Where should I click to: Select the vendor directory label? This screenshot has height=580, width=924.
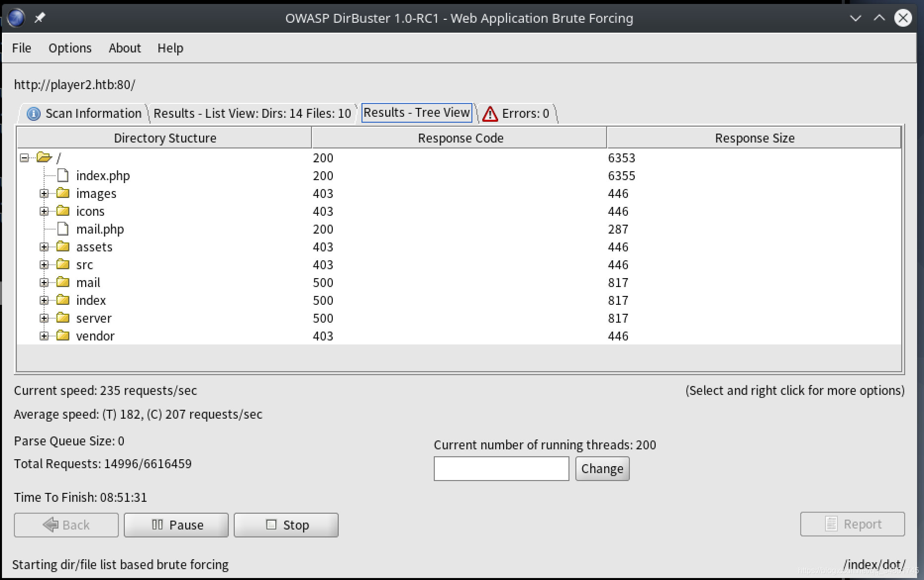95,336
